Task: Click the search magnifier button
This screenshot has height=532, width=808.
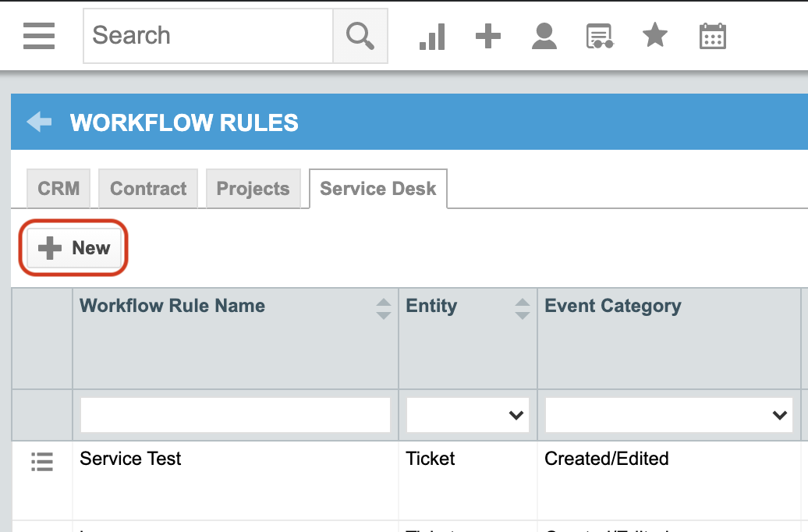Action: pyautogui.click(x=360, y=36)
